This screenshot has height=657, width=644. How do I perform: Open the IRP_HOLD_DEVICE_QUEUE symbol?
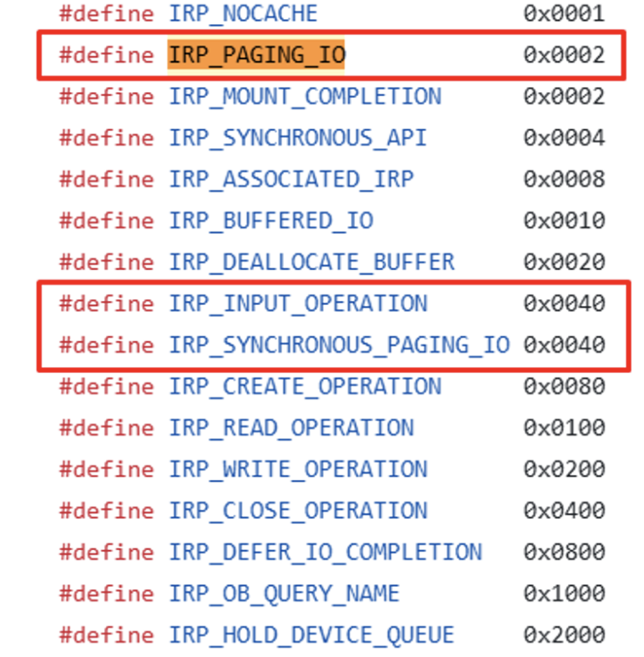point(312,634)
